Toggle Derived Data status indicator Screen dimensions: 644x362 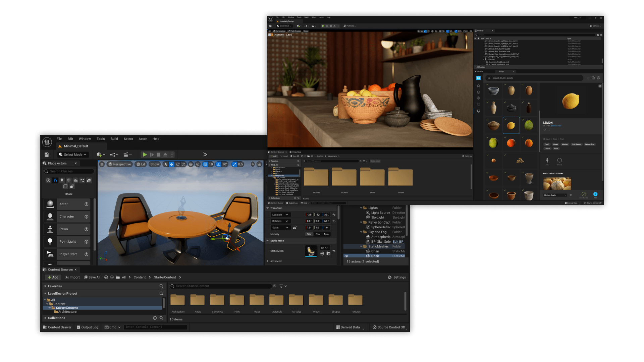pos(350,327)
